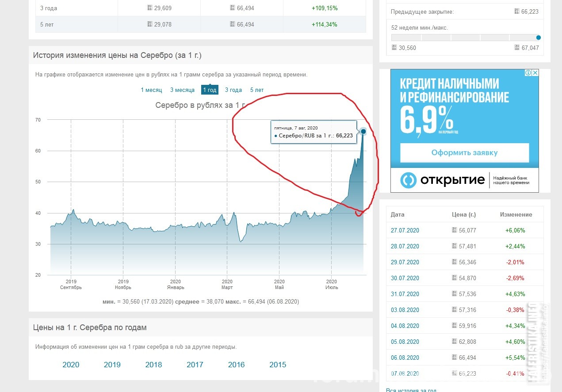Screen dimensions: 562x392
Task: Select the 3 месяца chart period
Action: pyautogui.click(x=182, y=90)
